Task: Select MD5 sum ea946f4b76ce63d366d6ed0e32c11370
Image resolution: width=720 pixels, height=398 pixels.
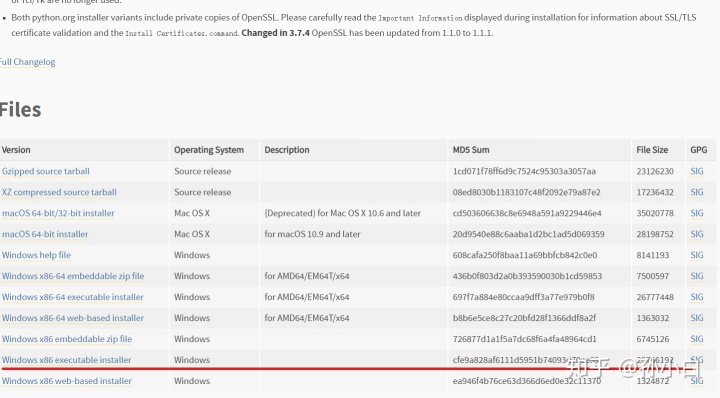Action: click(527, 381)
